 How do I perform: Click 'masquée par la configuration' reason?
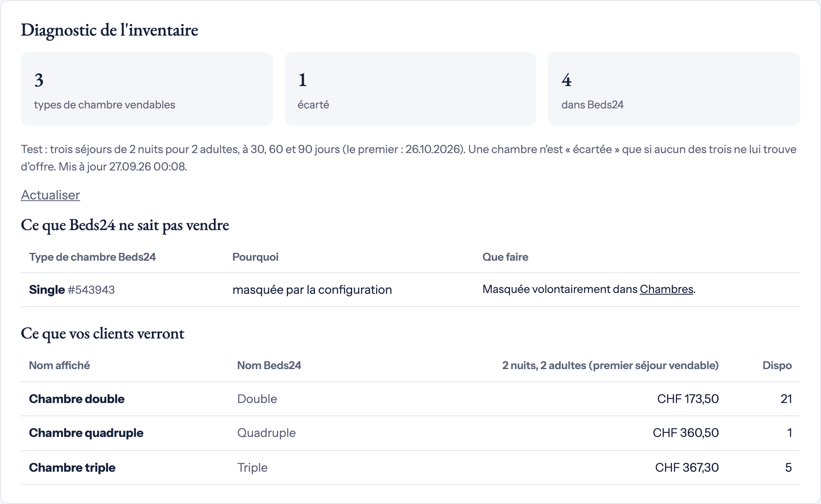tap(312, 290)
